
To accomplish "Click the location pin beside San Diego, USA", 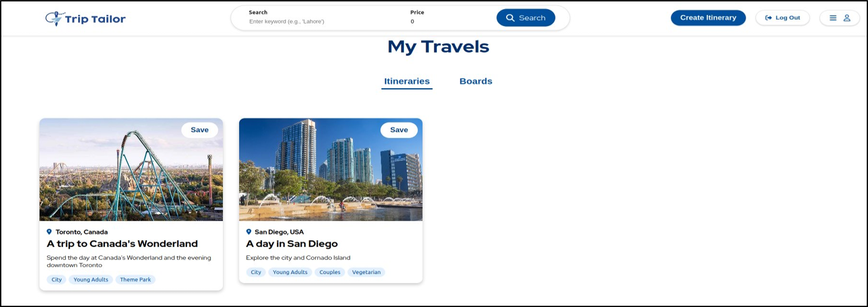I will tap(249, 232).
